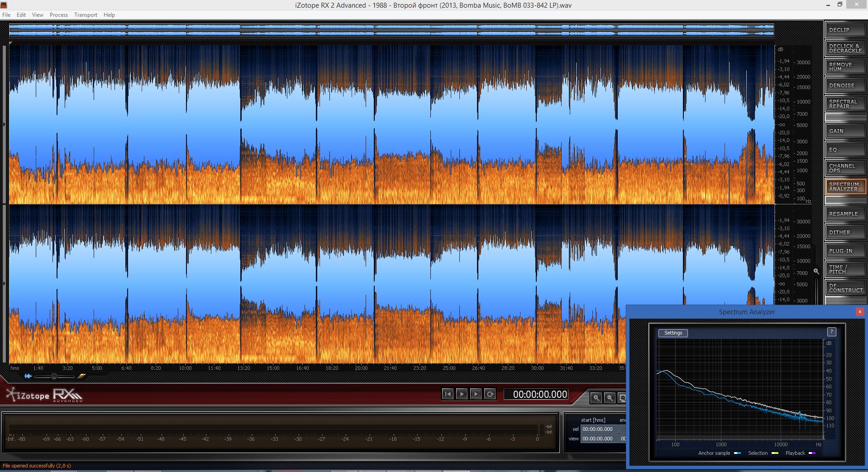This screenshot has width=868, height=472.
Task: Click the 'Anchor sample' legend label
Action: pyautogui.click(x=714, y=453)
